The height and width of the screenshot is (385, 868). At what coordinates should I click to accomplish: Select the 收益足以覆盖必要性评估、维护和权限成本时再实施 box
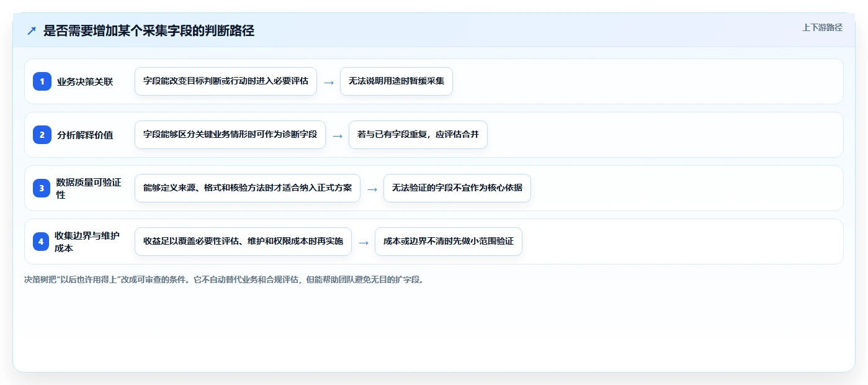pos(243,242)
